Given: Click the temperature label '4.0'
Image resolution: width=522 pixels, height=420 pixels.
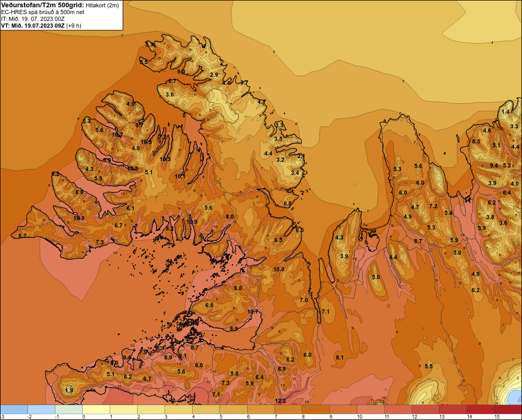Looking at the screenshot, I should [515, 184].
